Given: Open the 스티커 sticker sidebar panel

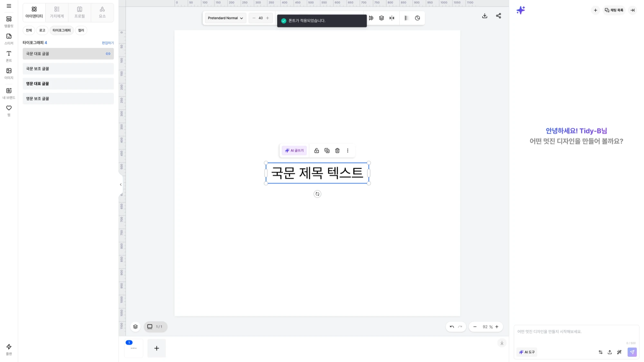Looking at the screenshot, I should (x=9, y=39).
